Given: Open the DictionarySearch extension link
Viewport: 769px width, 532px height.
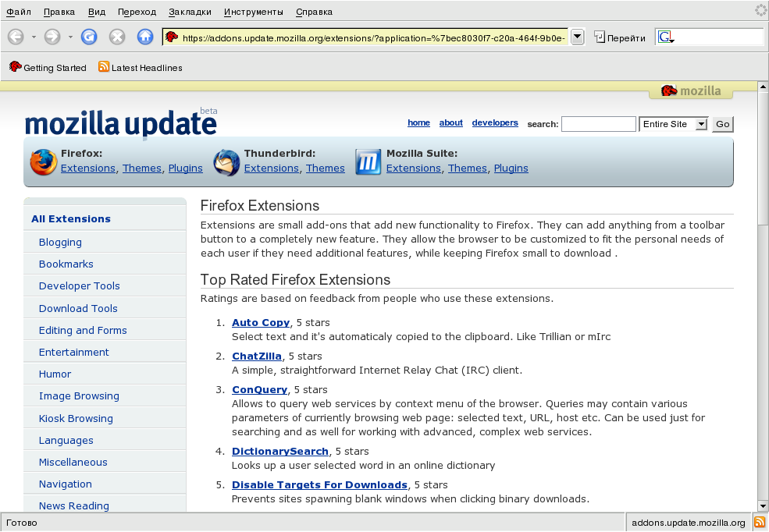Looking at the screenshot, I should tap(280, 451).
